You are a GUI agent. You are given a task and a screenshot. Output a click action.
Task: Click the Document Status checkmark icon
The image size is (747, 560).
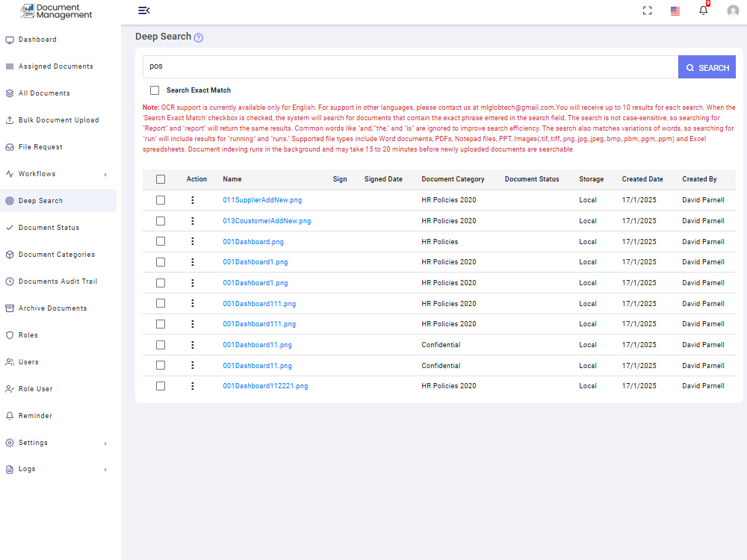(x=10, y=228)
